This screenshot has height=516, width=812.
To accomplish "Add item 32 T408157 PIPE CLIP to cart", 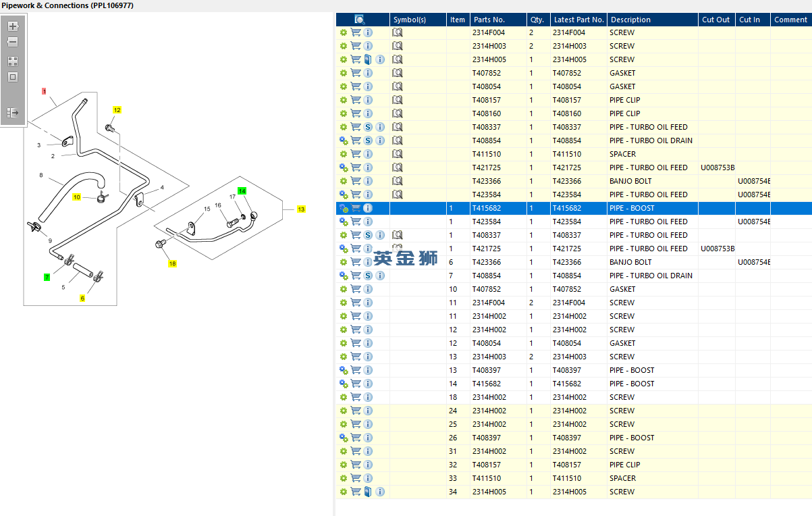I will click(356, 465).
